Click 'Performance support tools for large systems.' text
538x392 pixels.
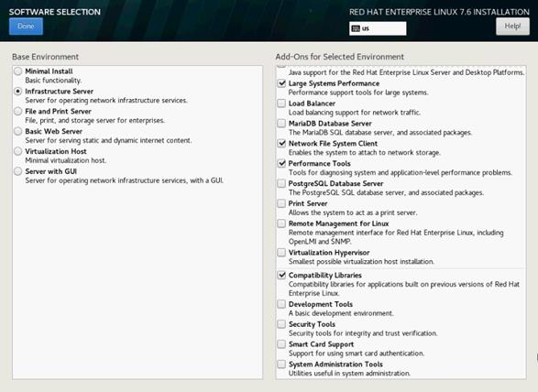(x=358, y=93)
